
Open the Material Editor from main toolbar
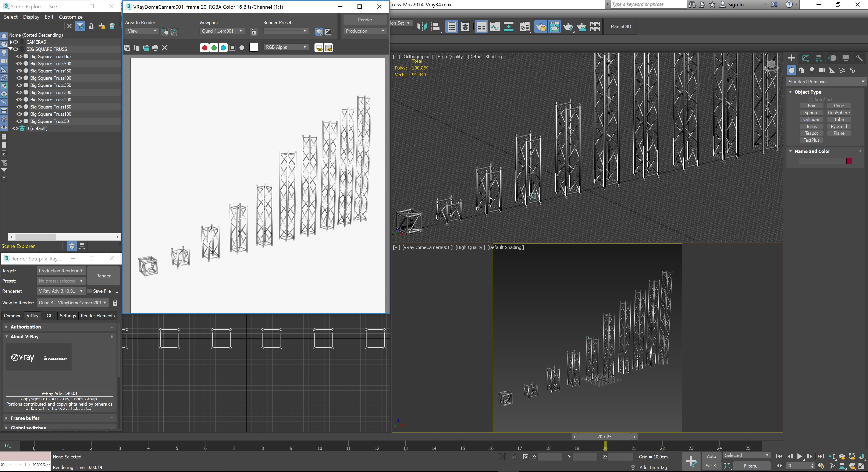525,27
